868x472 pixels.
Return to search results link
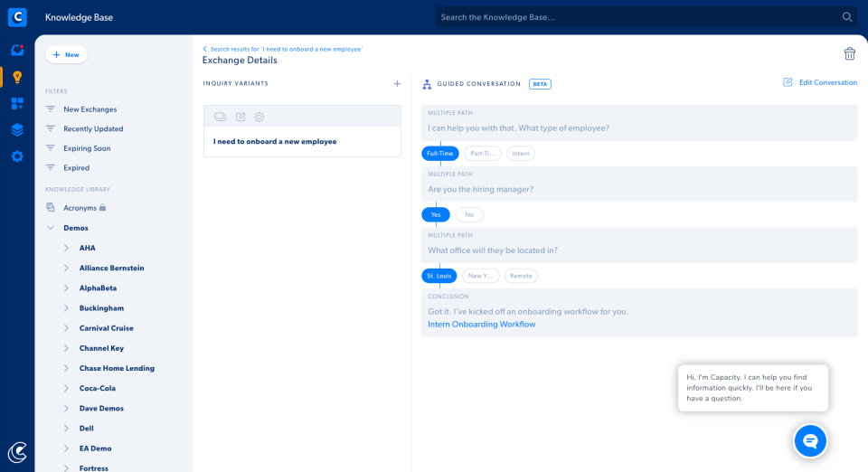click(287, 49)
